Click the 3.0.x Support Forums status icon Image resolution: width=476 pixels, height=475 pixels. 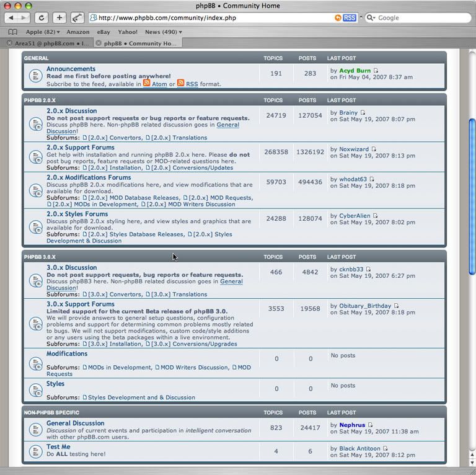tap(35, 324)
